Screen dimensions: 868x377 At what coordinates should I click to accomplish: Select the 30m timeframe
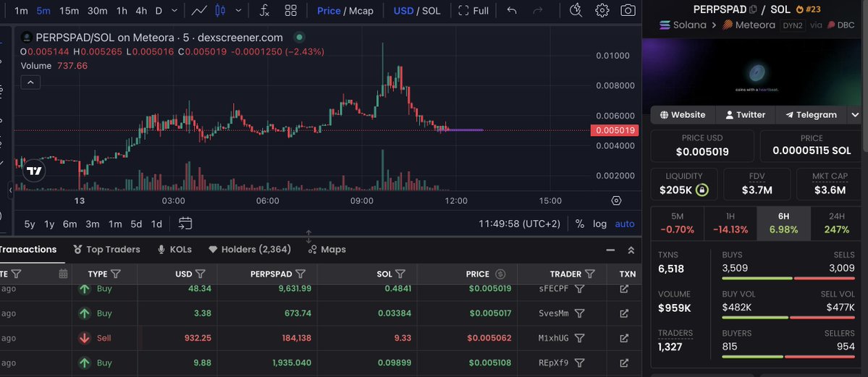coord(98,11)
